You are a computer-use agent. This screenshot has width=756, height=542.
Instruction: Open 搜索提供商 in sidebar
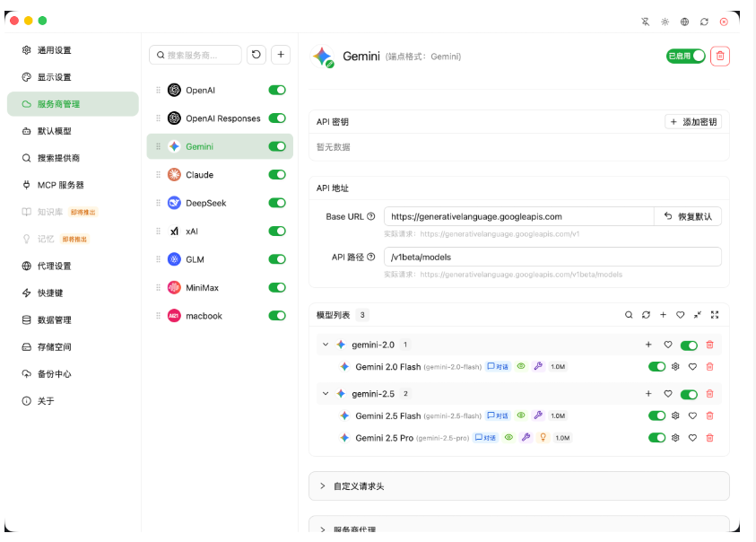coord(73,158)
